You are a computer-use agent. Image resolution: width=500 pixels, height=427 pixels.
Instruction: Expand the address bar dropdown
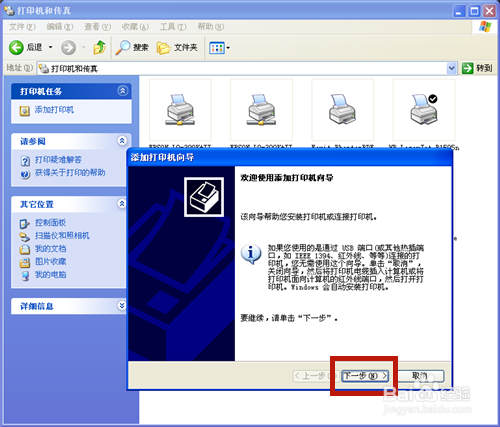pos(451,68)
